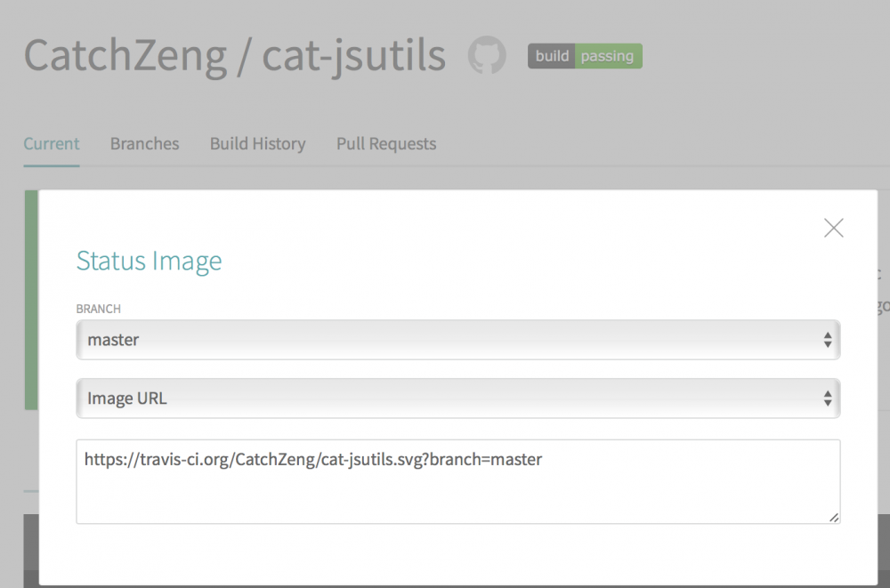The image size is (890, 588).
Task: Click the travis-ci.org badge URL text
Action: point(313,460)
